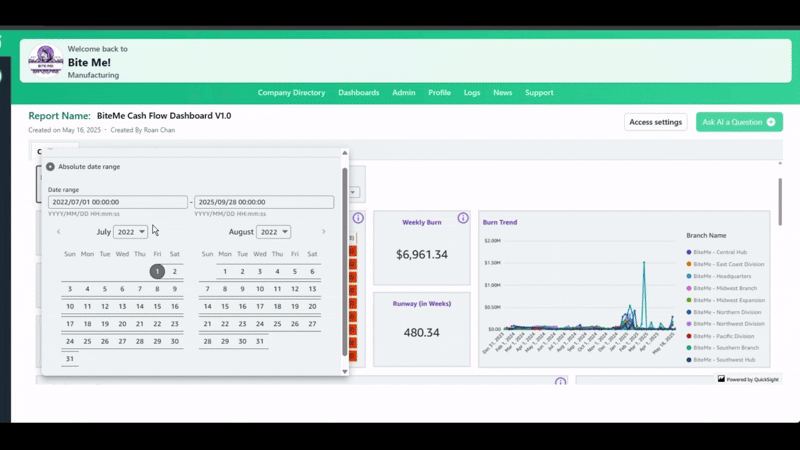Select July 1 in calendar
The width and height of the screenshot is (800, 450).
coord(157,271)
